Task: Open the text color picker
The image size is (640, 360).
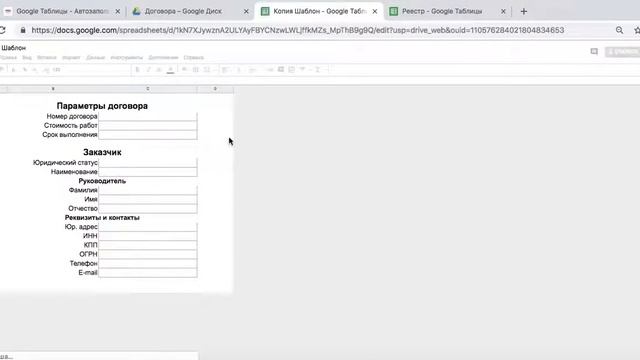Action: pos(171,70)
